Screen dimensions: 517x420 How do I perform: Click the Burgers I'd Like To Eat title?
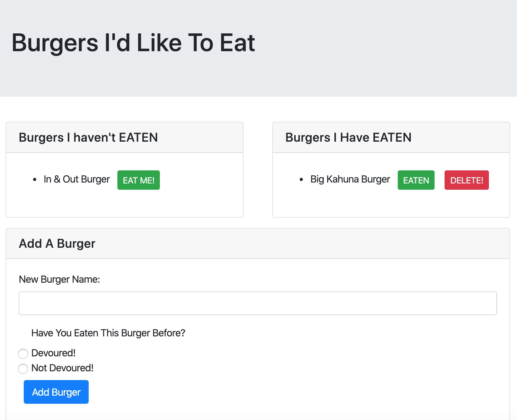point(133,43)
